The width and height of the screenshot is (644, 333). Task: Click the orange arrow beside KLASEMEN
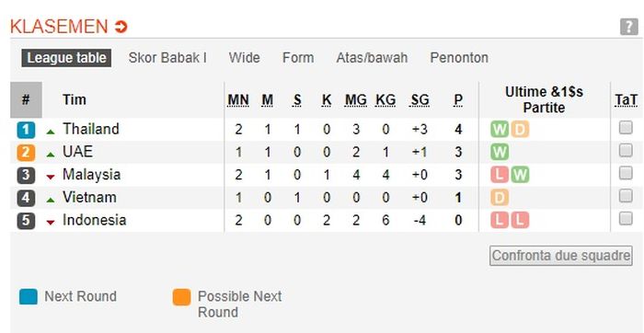[121, 27]
